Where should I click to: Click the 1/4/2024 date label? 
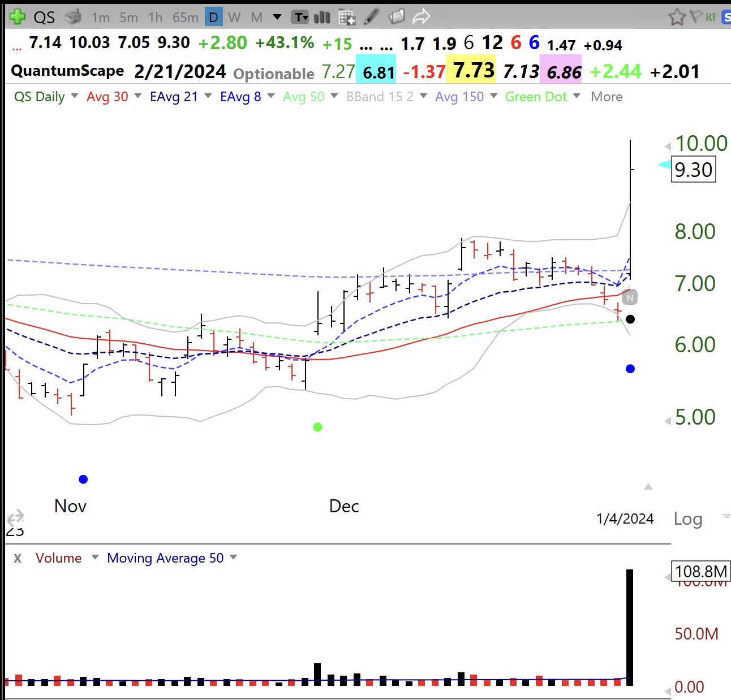[x=625, y=518]
